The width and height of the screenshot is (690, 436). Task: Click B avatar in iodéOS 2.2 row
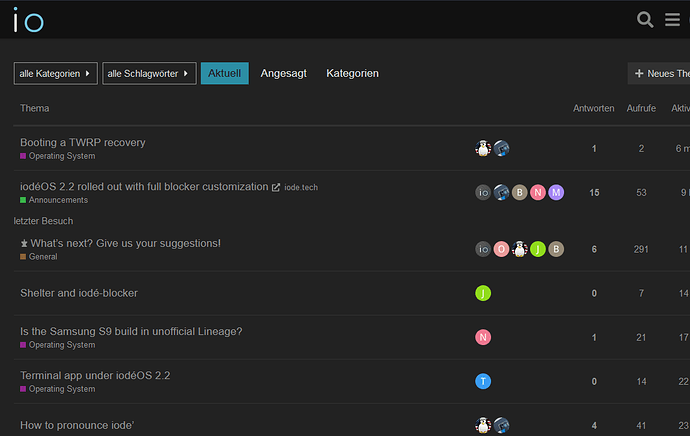[x=519, y=192]
